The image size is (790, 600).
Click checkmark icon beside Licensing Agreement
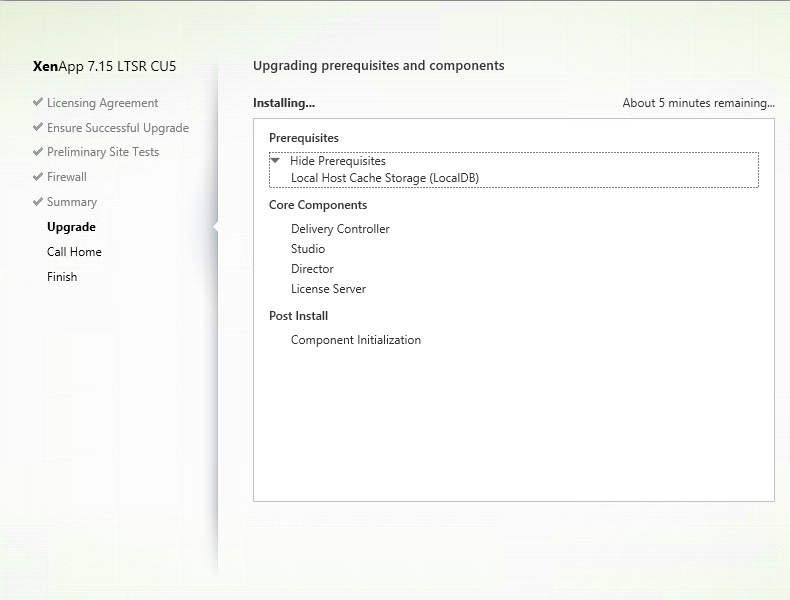pyautogui.click(x=38, y=102)
